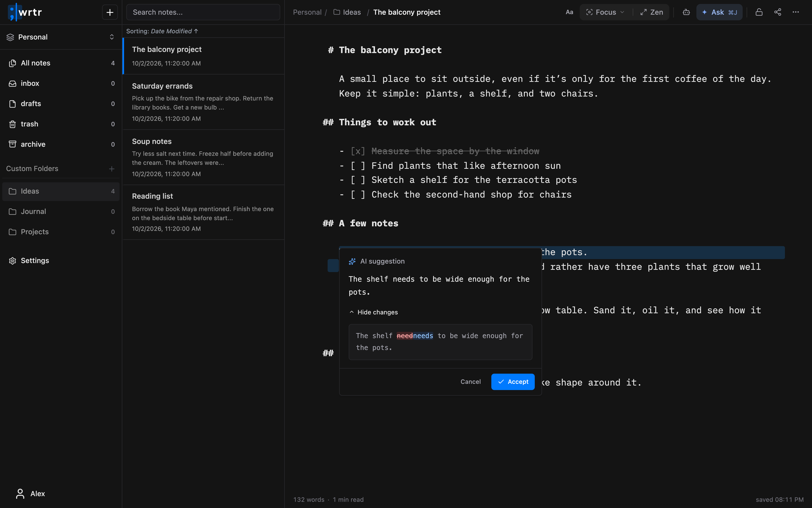Viewport: 812px width, 508px height.
Task: Check Find plants that like afternoon sun
Action: (358, 166)
